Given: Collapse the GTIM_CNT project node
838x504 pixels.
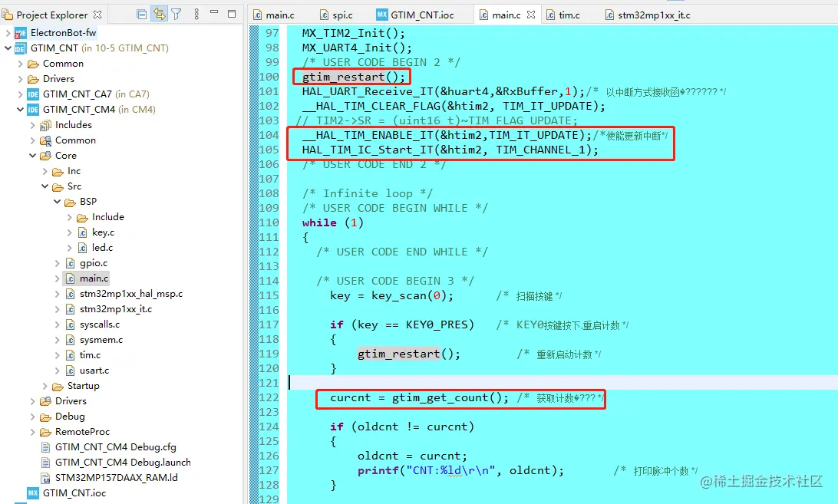Looking at the screenshot, I should [8, 48].
